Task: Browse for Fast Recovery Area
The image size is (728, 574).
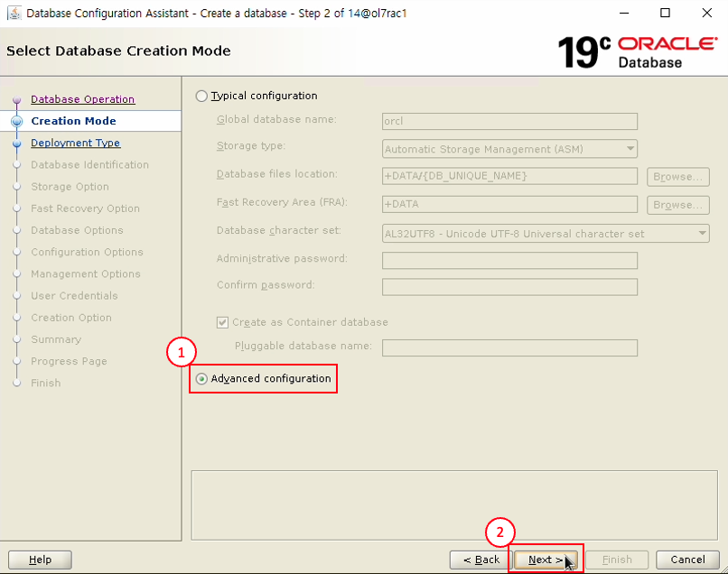Action: [677, 205]
